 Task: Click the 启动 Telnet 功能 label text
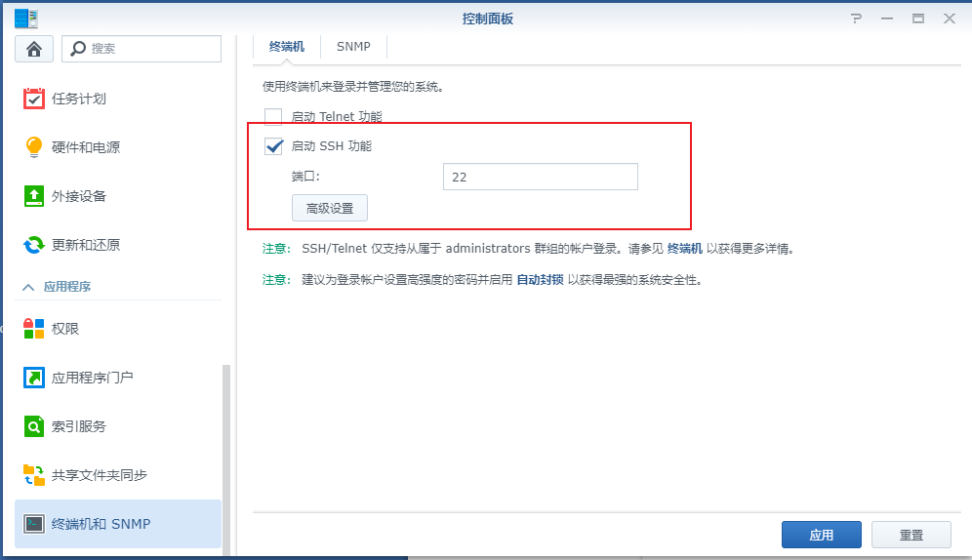click(x=337, y=116)
